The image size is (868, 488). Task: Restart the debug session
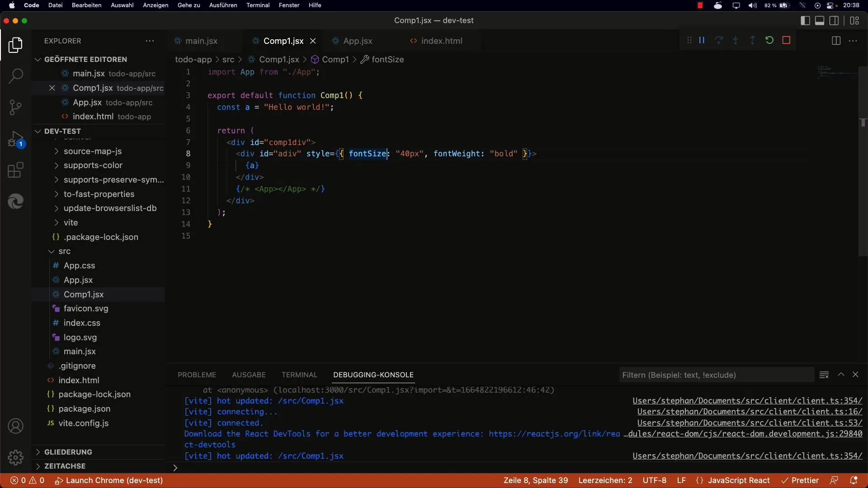769,40
